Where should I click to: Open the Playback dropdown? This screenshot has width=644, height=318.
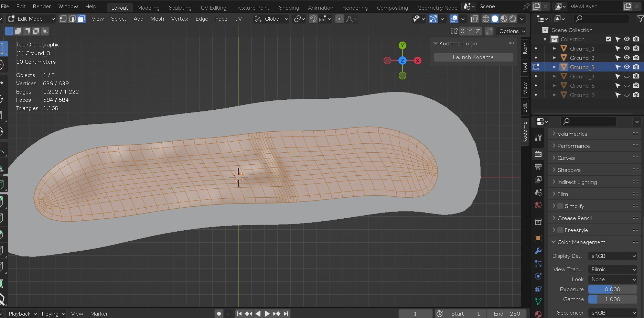pos(22,314)
